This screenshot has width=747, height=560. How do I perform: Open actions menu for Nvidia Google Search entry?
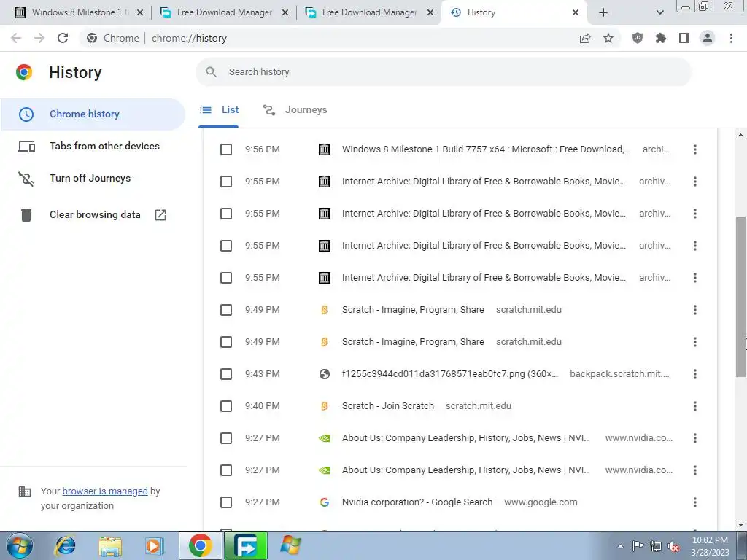pyautogui.click(x=695, y=502)
